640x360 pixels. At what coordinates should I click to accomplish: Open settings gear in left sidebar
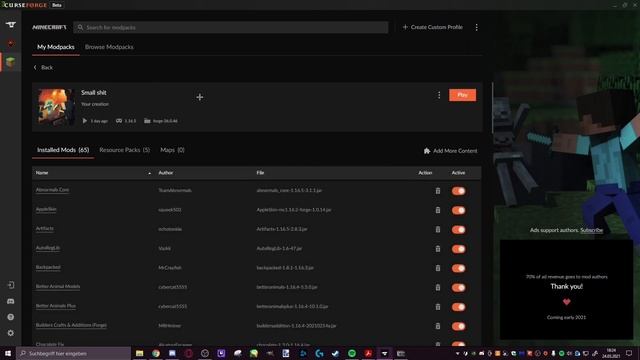click(x=11, y=333)
